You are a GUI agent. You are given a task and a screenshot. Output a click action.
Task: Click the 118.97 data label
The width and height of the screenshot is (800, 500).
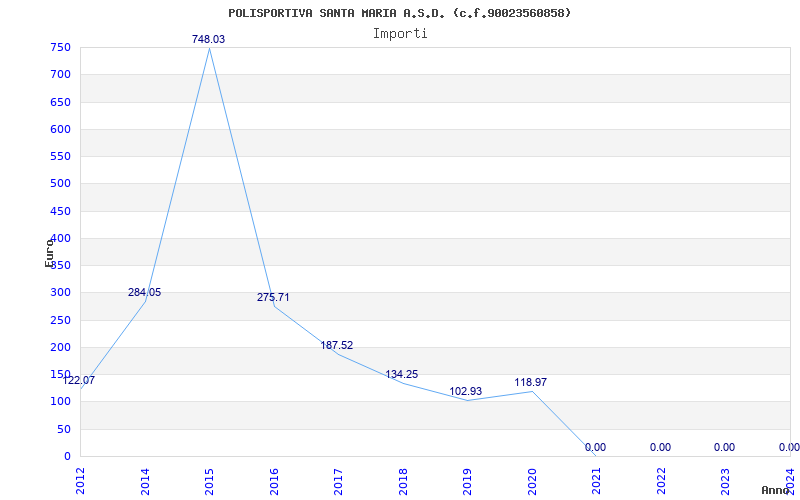click(x=531, y=382)
